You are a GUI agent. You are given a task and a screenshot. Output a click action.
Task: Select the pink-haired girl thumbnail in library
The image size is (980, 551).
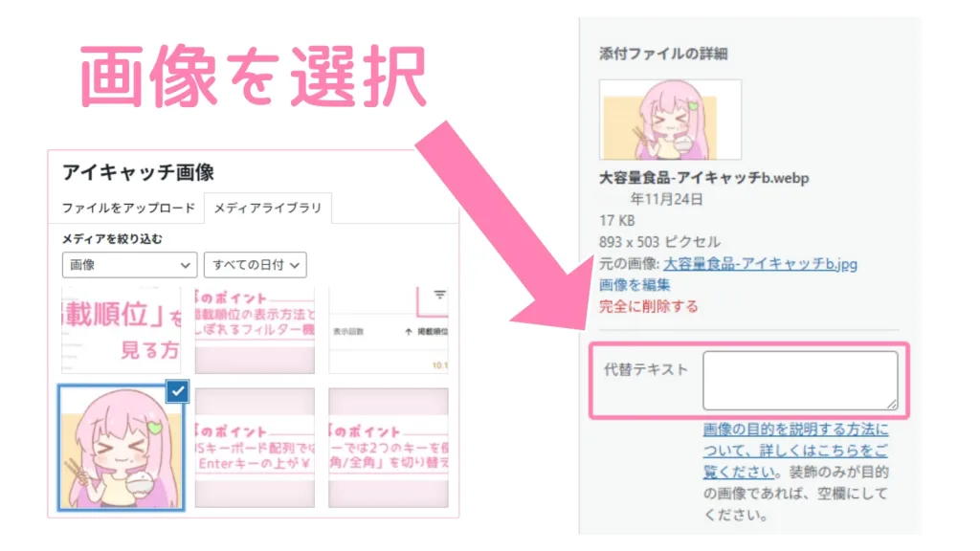tap(122, 448)
